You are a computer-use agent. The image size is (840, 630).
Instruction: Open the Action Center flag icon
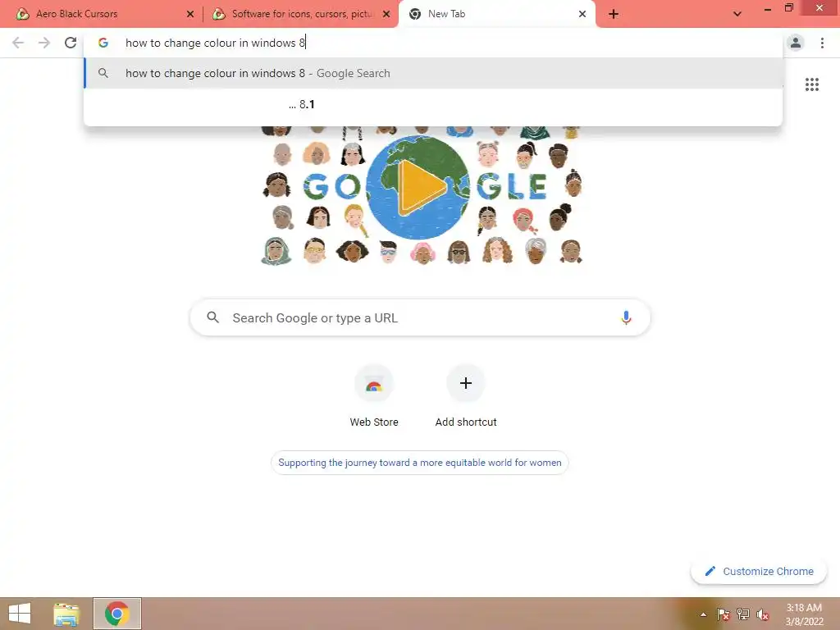[x=723, y=614]
